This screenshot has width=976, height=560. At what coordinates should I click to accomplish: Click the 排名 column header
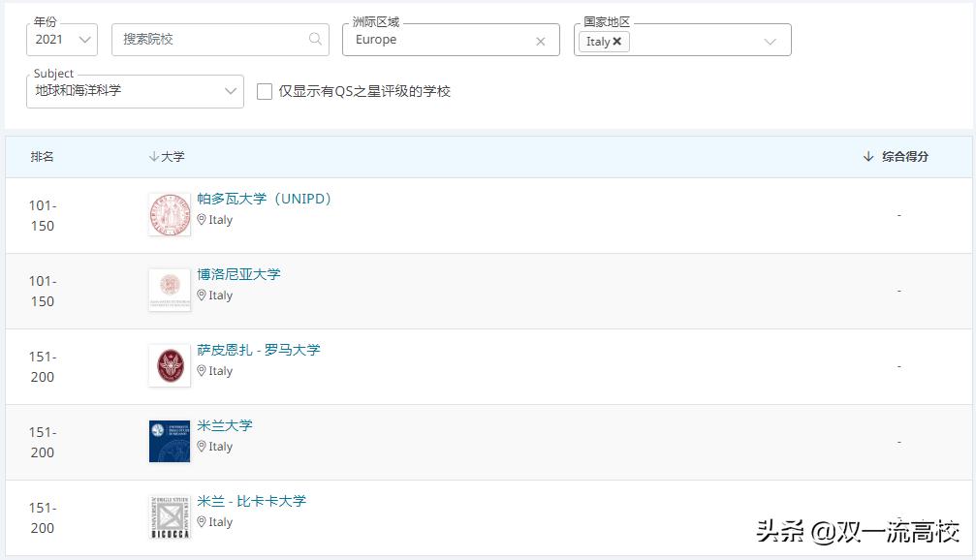[x=43, y=156]
